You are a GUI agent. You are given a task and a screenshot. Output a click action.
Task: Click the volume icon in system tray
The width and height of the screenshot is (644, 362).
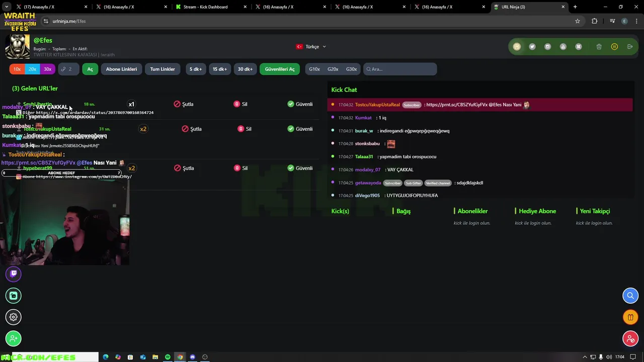(609, 357)
